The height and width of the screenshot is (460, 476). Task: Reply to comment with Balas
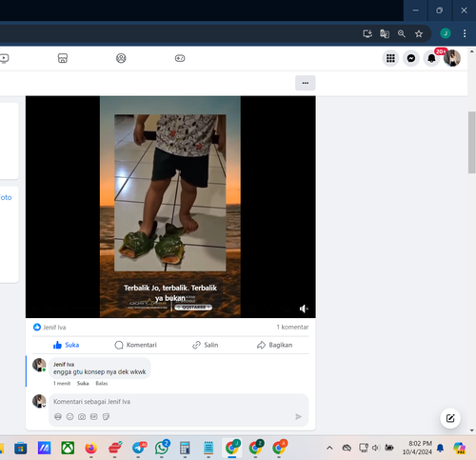coord(102,384)
